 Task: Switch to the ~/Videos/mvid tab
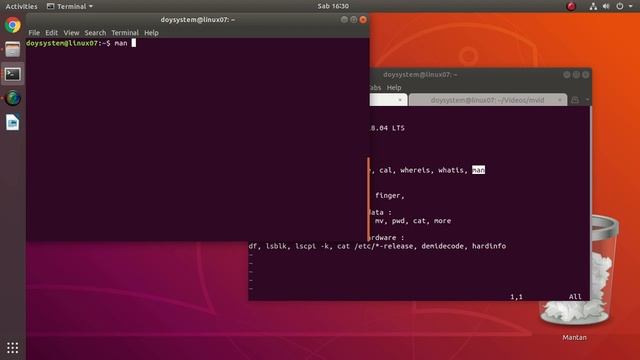(487, 100)
